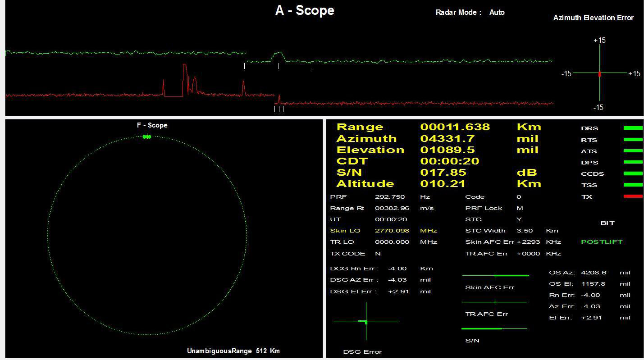Screen dimensions: 644x360
Task: Click the ATS green status indicator
Action: coord(633,151)
